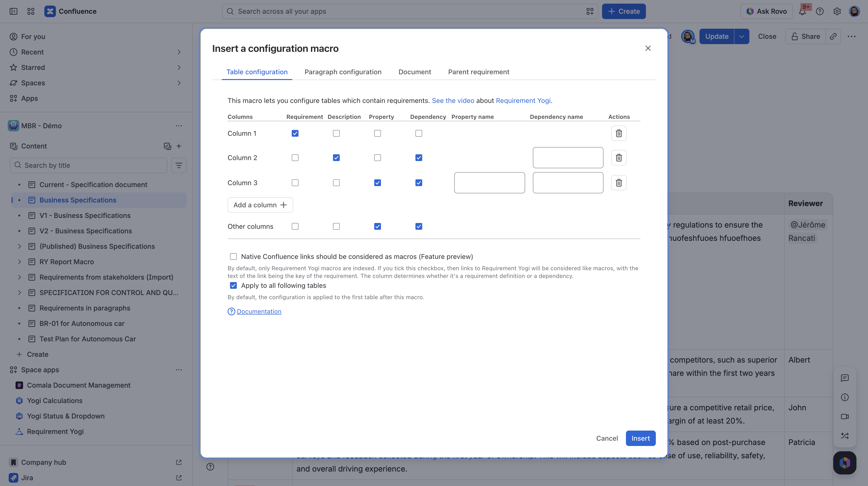Screen dimensions: 868x486
Task: Select the Table configuration tab
Action: (257, 72)
